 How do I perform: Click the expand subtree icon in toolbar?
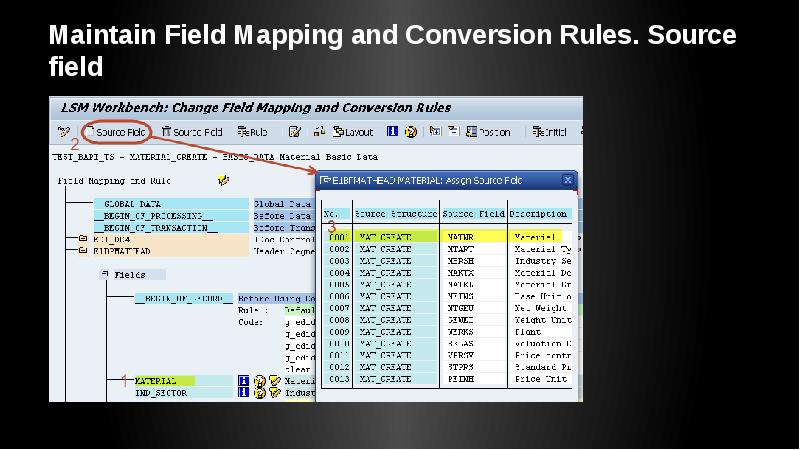(435, 131)
